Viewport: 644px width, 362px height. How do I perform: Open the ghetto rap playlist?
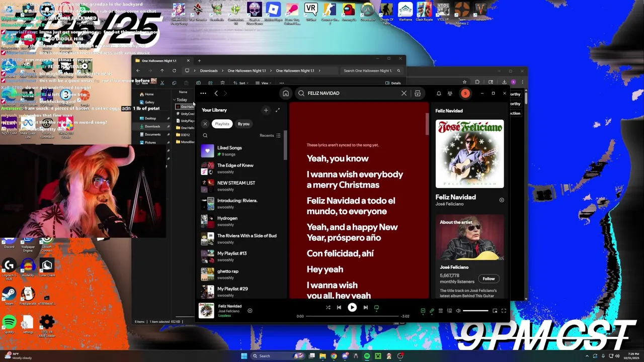(x=243, y=274)
